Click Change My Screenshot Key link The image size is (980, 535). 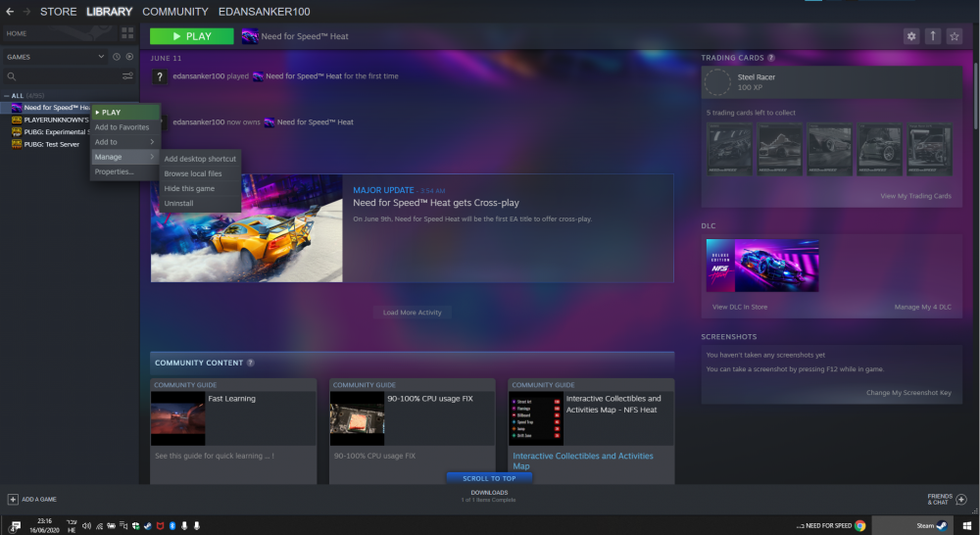click(x=908, y=393)
